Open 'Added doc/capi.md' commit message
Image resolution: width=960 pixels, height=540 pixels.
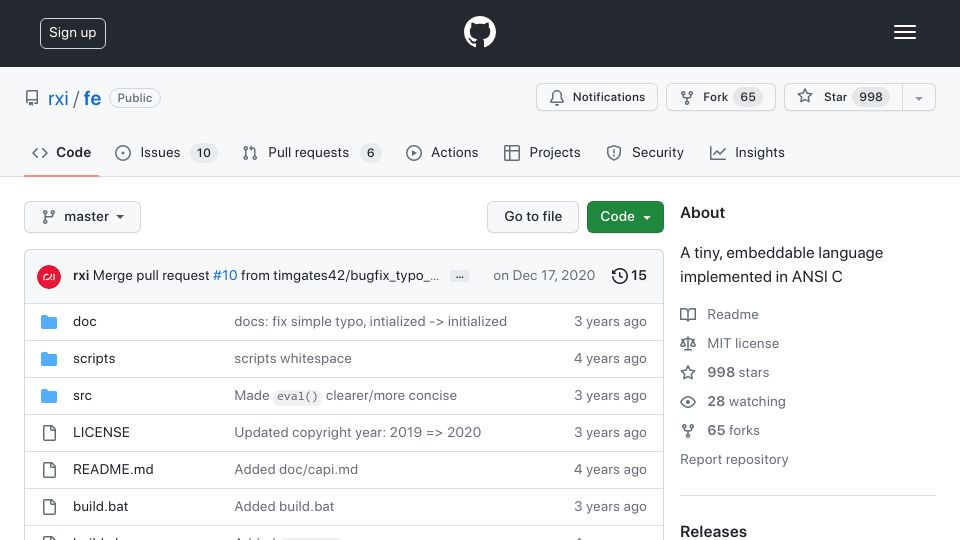pos(296,470)
